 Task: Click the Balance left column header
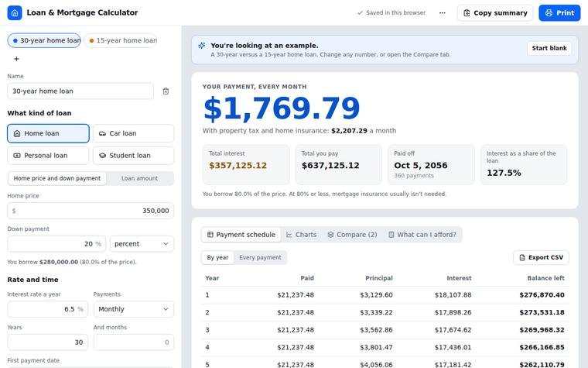545,278
